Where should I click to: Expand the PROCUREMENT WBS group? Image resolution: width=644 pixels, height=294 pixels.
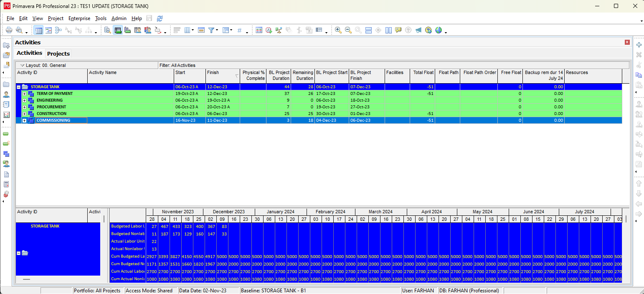tap(25, 107)
